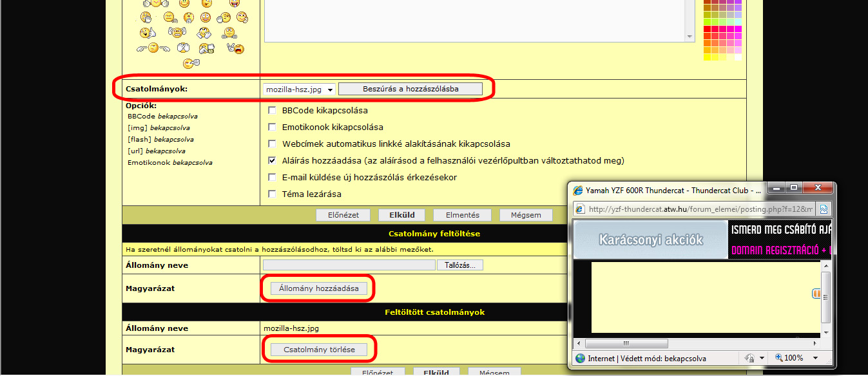868x376 pixels.
Task: Click the orange pause icon in popup page
Action: pos(816,294)
